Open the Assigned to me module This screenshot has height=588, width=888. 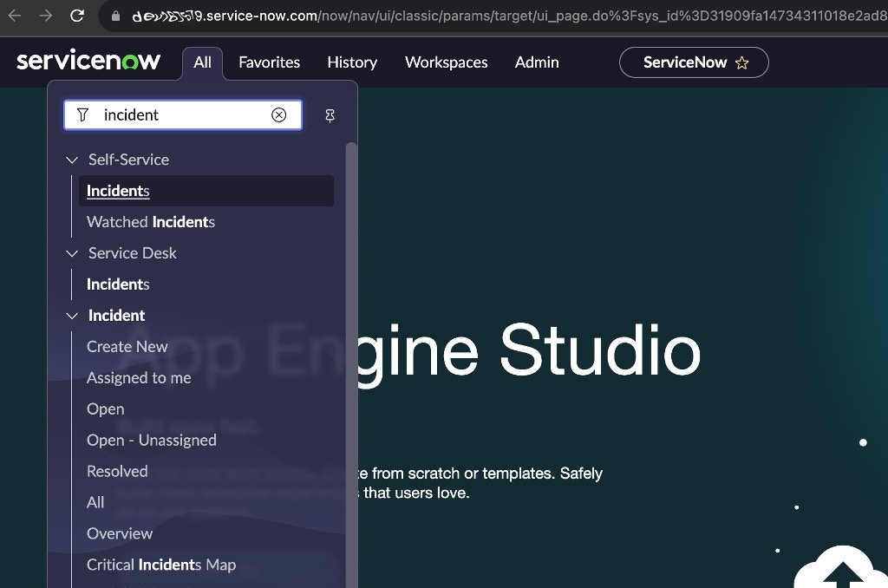(x=139, y=378)
